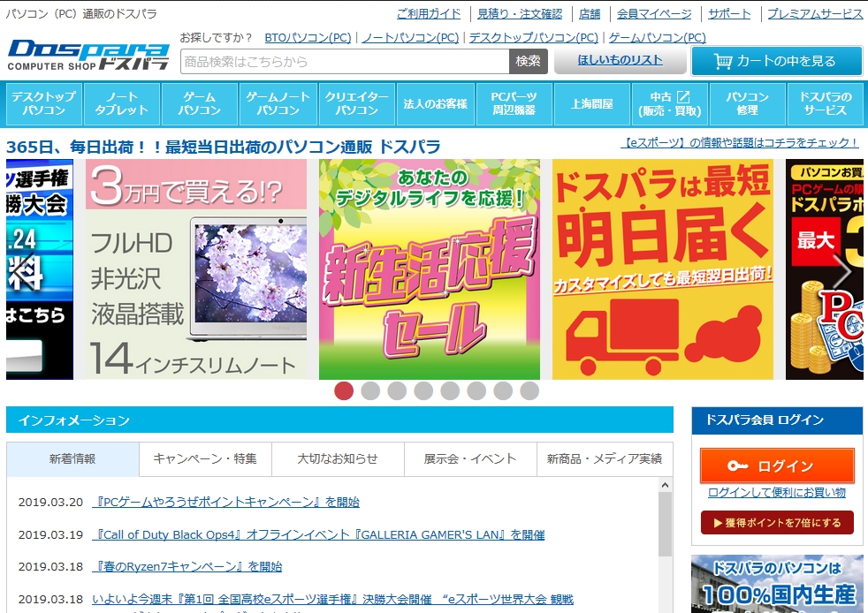Open 全国高校eスポーツ選手権 news link
Viewport: 868px width, 613px height.
332,599
